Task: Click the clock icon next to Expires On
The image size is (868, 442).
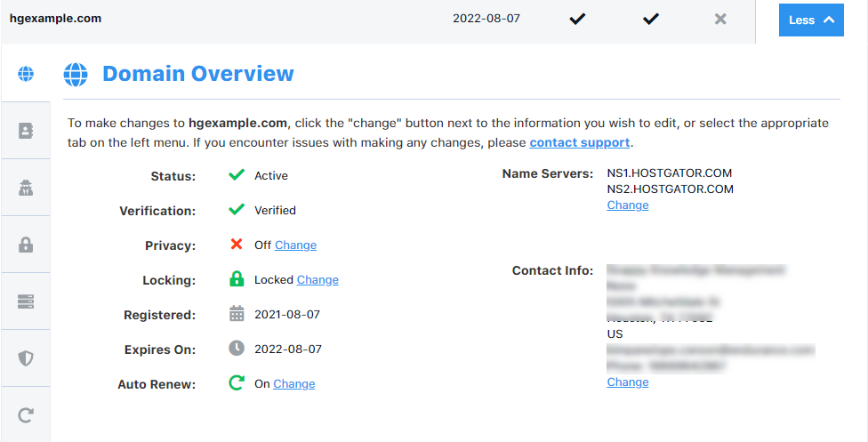Action: click(237, 349)
